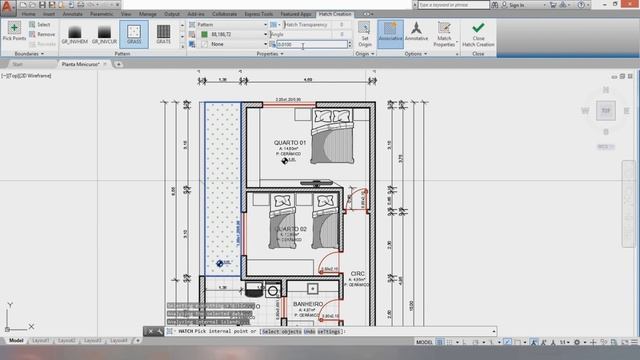The width and height of the screenshot is (640, 360).
Task: Expand the Options panel
Action: pyautogui.click(x=416, y=53)
